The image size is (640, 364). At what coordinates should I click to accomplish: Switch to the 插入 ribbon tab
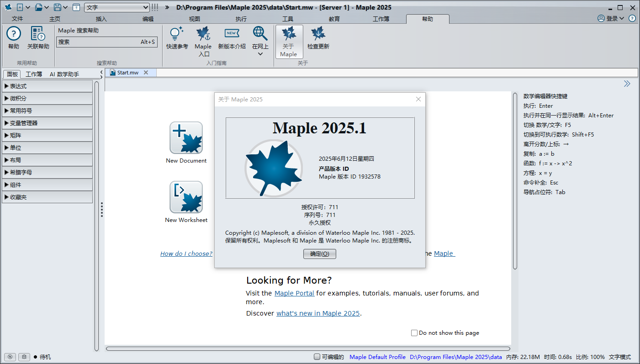pyautogui.click(x=101, y=19)
